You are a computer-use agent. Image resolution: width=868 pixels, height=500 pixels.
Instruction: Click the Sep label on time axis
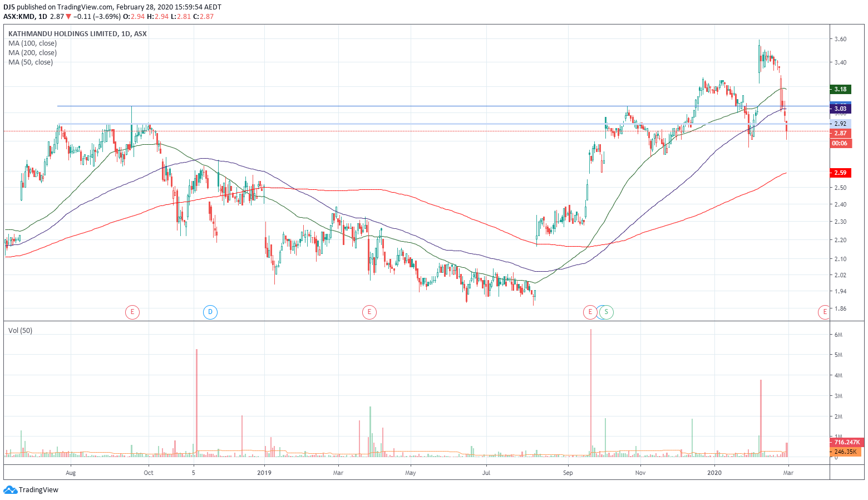click(568, 473)
